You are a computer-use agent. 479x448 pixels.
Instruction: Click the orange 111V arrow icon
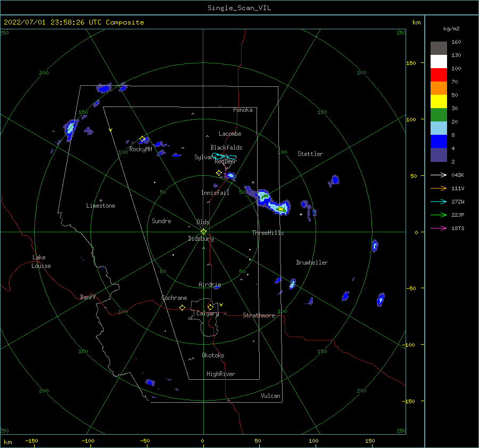coord(439,189)
